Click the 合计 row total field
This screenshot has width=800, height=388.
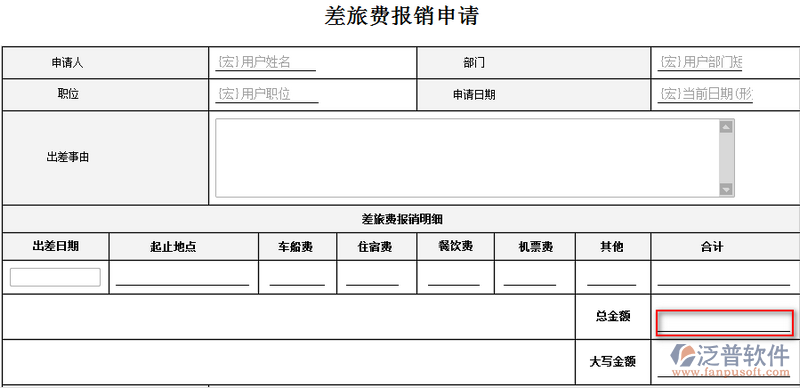click(723, 278)
